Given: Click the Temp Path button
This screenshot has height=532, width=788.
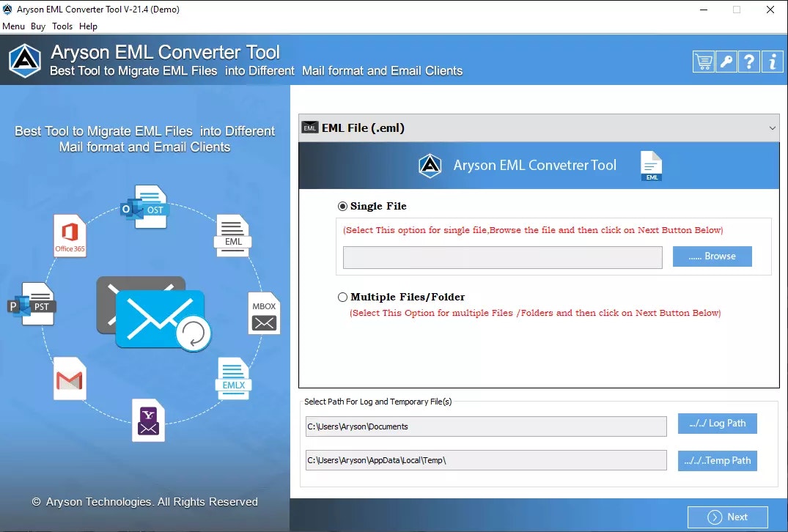Looking at the screenshot, I should (717, 461).
